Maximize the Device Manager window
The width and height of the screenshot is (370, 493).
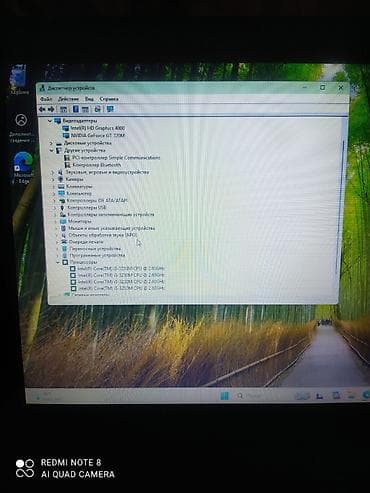point(323,87)
